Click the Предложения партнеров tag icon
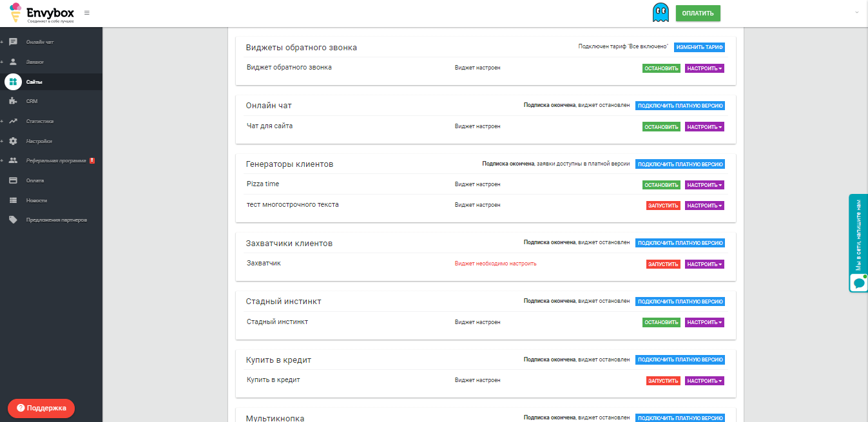868x422 pixels. 13,220
